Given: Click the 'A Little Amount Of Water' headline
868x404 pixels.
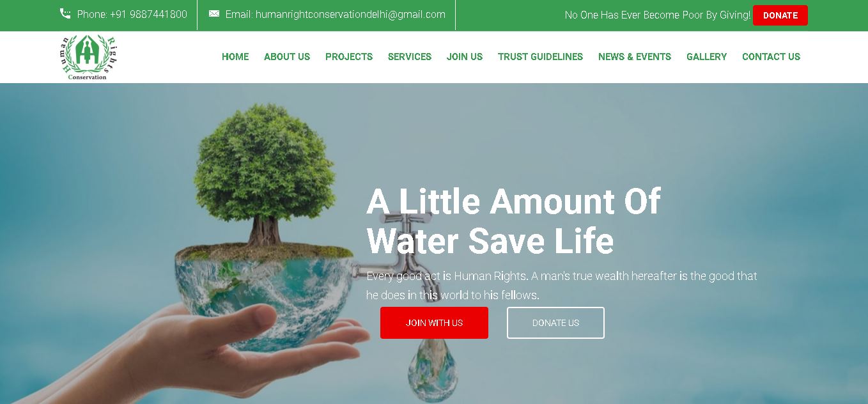Looking at the screenshot, I should click(513, 221).
